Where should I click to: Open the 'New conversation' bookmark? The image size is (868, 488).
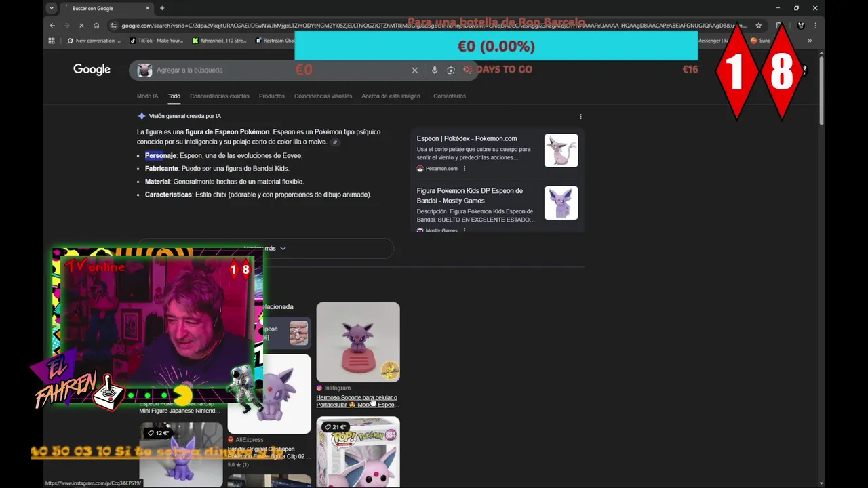click(94, 41)
